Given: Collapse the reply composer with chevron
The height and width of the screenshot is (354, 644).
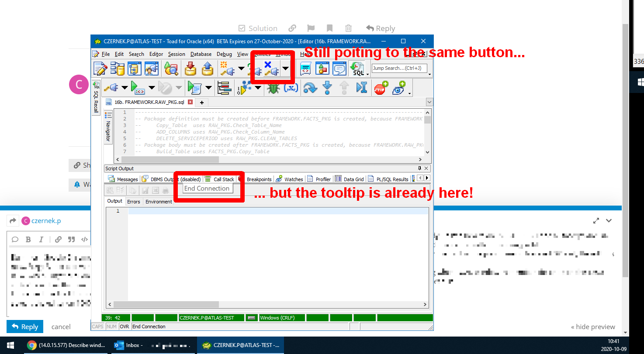Looking at the screenshot, I should (609, 221).
